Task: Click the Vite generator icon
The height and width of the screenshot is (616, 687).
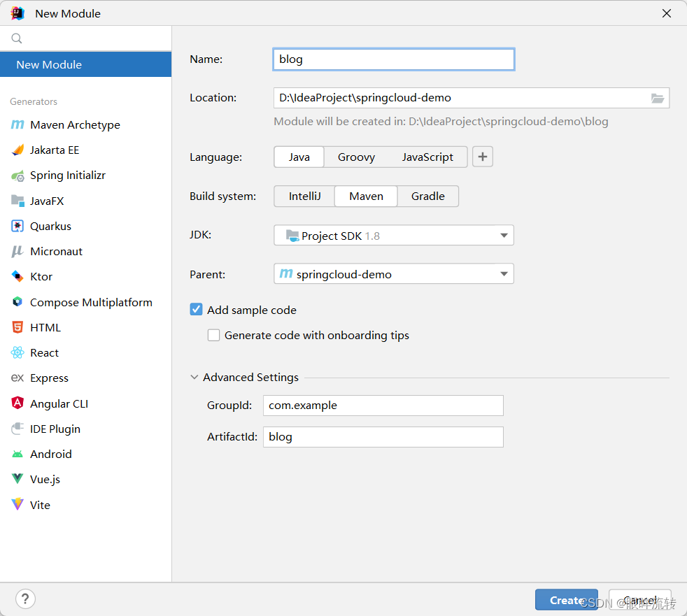Action: point(17,504)
